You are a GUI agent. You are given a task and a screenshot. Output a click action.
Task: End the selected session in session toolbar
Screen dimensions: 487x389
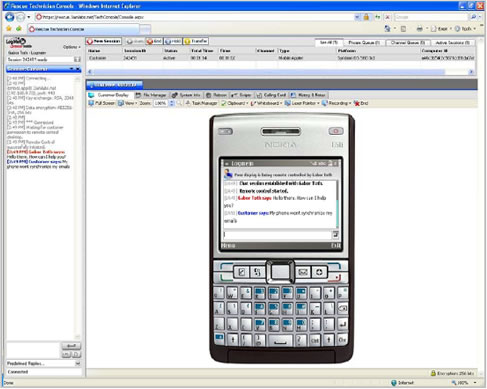pos(154,41)
